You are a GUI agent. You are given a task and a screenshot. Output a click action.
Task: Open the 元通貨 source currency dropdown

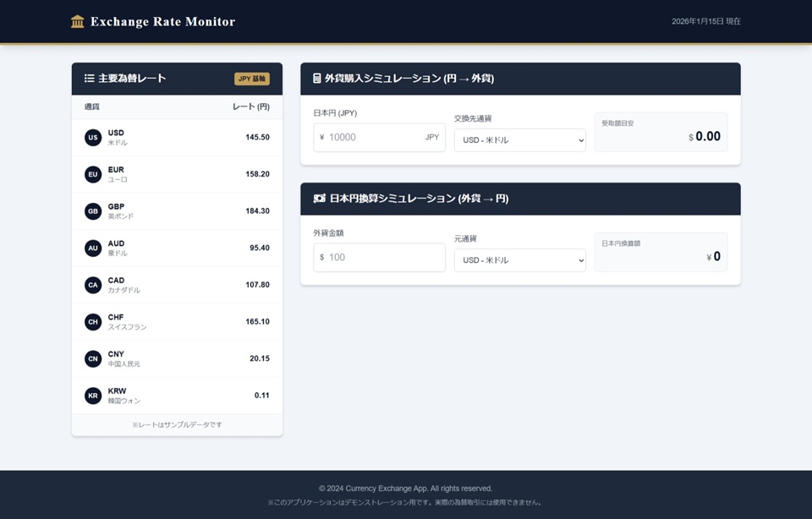(x=519, y=260)
